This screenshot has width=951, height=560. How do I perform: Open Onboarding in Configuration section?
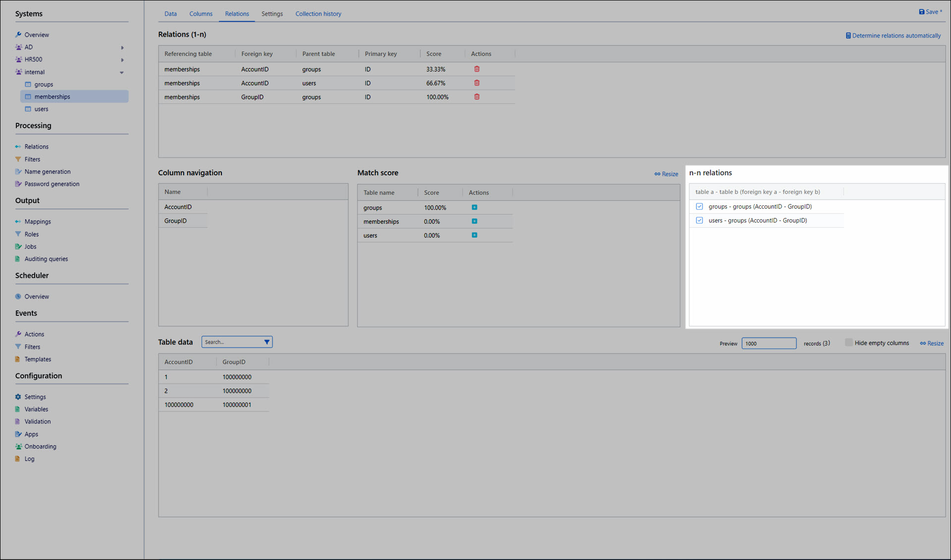[40, 447]
